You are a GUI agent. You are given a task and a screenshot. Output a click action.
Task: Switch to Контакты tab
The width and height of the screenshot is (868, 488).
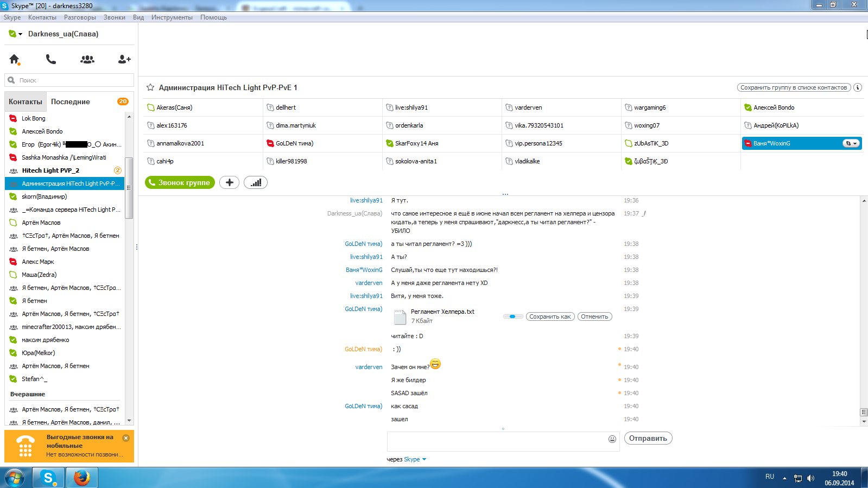click(26, 102)
